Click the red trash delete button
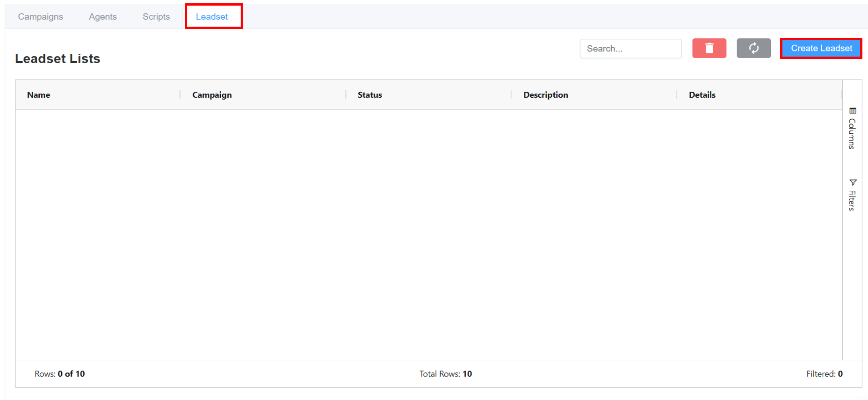The image size is (868, 400). click(x=709, y=48)
